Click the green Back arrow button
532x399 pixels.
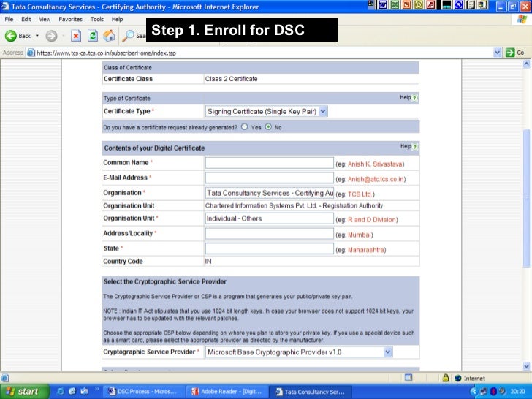[10, 36]
